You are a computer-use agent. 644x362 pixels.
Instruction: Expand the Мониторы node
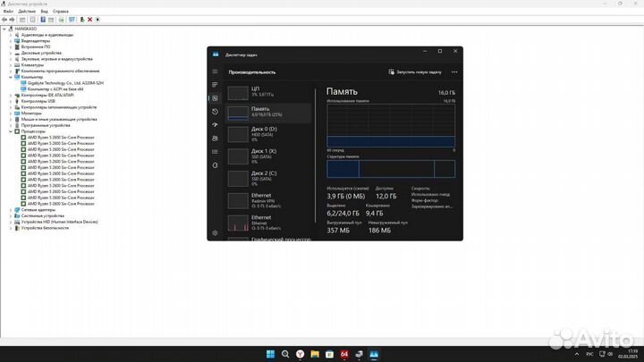click(x=11, y=114)
